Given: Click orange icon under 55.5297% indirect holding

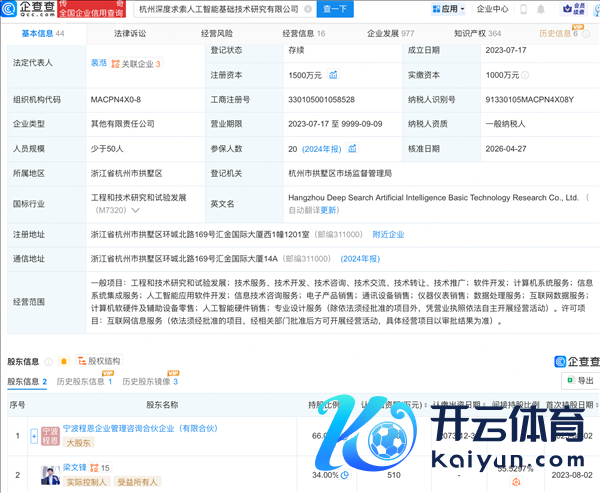Looking at the screenshot, I should tap(516, 482).
